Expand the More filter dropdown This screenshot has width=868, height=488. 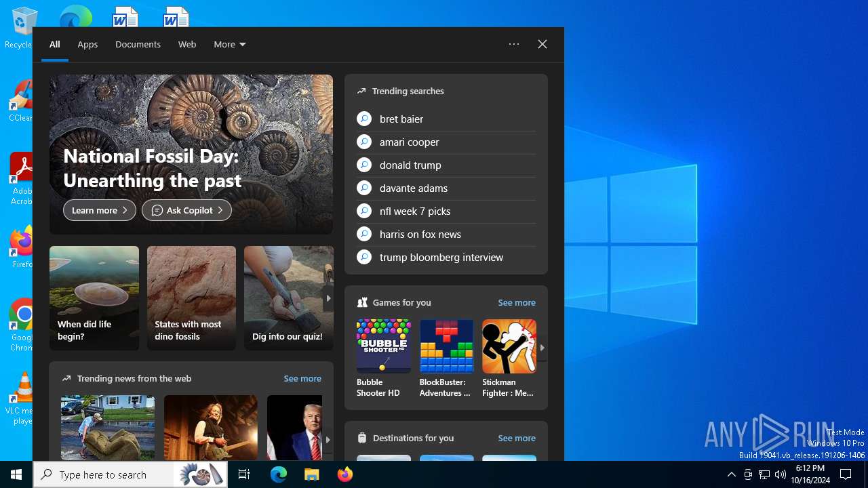pyautogui.click(x=230, y=44)
